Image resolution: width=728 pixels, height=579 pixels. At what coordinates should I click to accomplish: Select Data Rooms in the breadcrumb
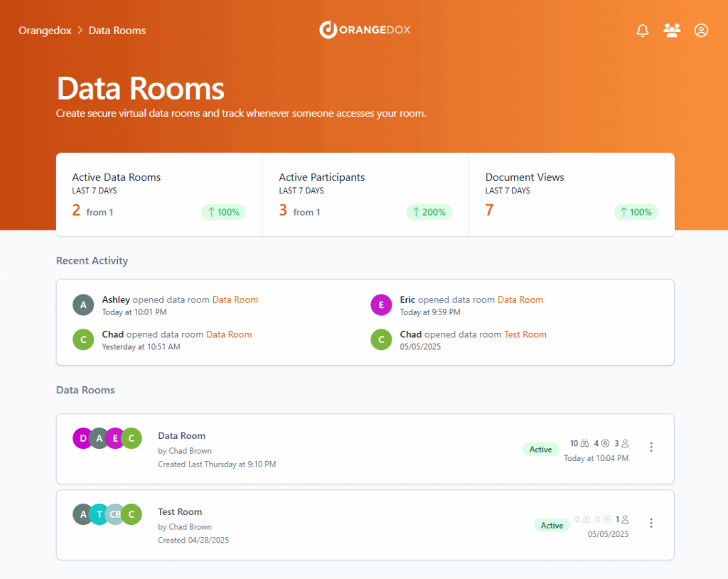(x=117, y=30)
